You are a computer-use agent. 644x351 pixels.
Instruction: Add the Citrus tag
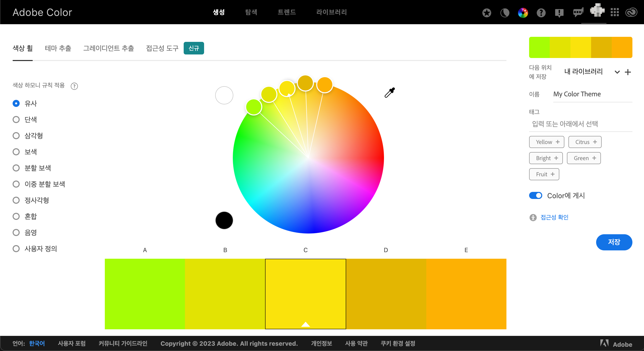[585, 142]
